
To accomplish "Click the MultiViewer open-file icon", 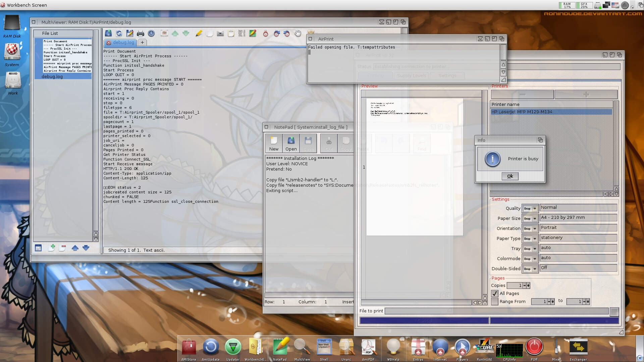I will (x=108, y=33).
